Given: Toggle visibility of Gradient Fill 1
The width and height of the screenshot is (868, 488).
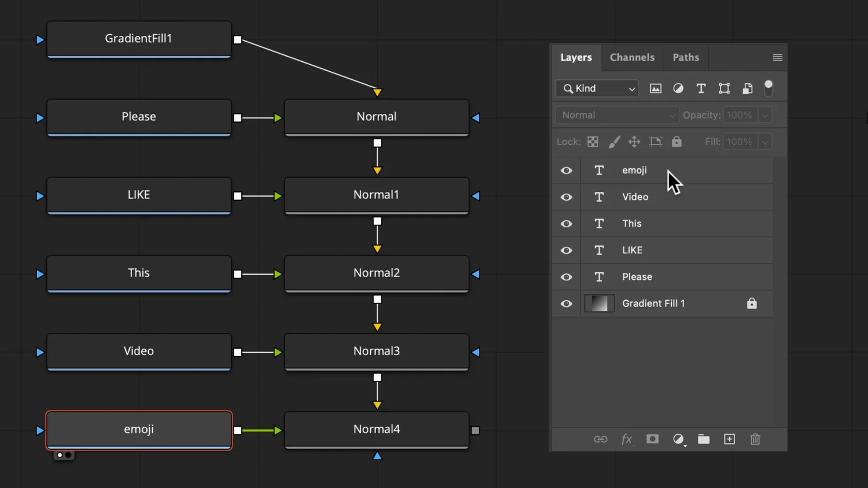Looking at the screenshot, I should (566, 304).
